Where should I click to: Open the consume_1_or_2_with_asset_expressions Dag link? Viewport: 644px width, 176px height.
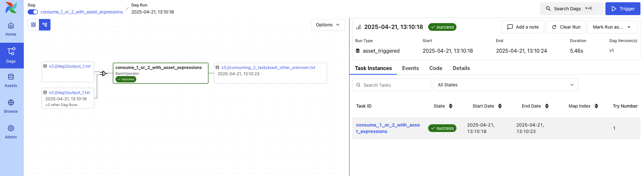click(82, 12)
